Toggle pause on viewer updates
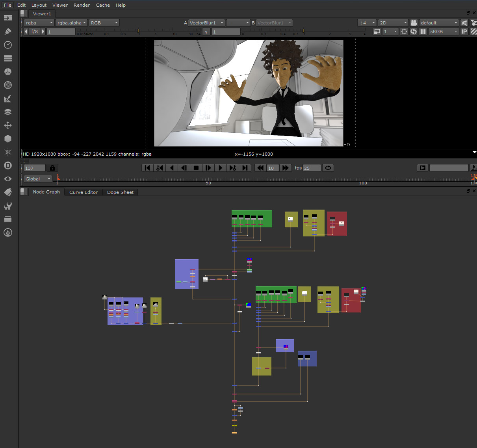This screenshot has width=477, height=448. pos(423,31)
